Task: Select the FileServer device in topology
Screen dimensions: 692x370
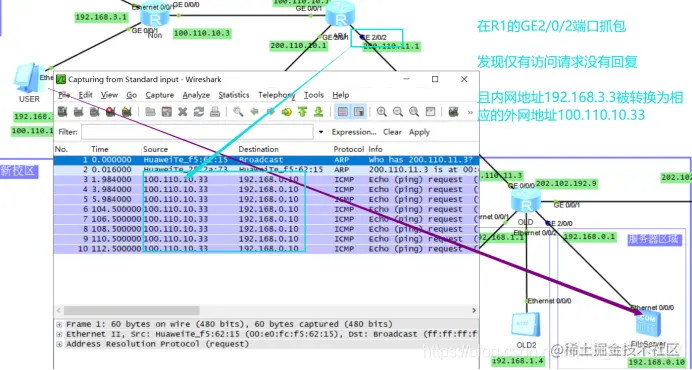Action: pyautogui.click(x=648, y=325)
